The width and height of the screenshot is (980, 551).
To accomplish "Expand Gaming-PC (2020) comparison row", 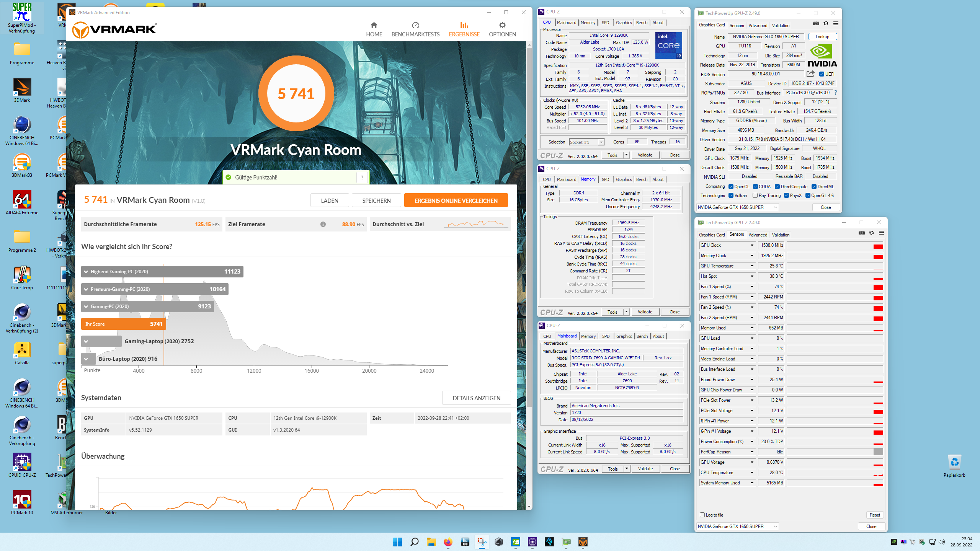I will click(x=147, y=306).
